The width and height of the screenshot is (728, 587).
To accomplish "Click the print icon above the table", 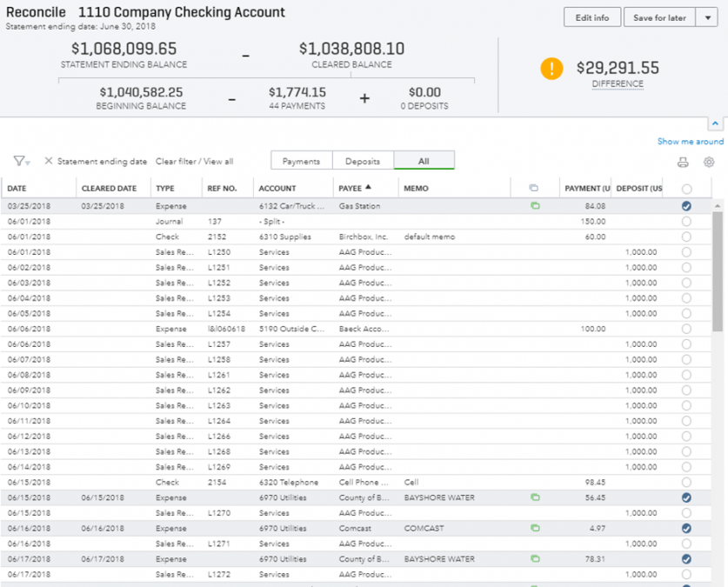I will point(683,163).
